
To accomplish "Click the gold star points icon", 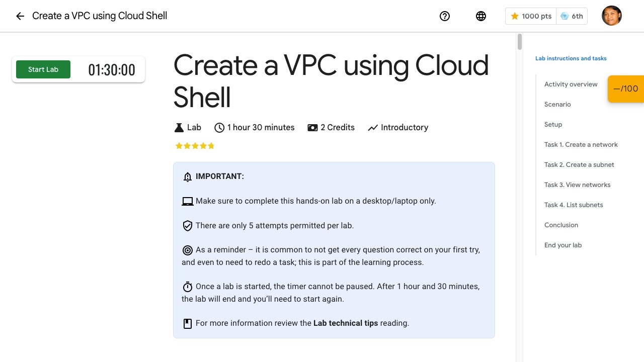I will (515, 16).
